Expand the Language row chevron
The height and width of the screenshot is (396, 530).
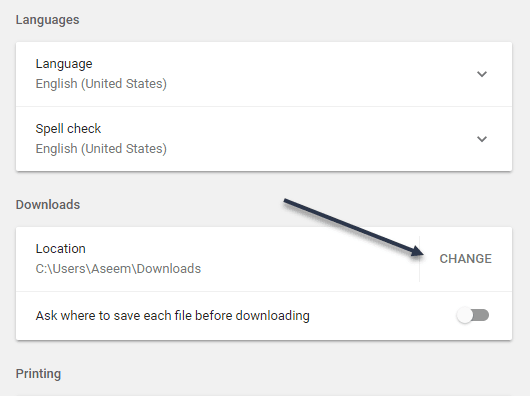click(482, 74)
